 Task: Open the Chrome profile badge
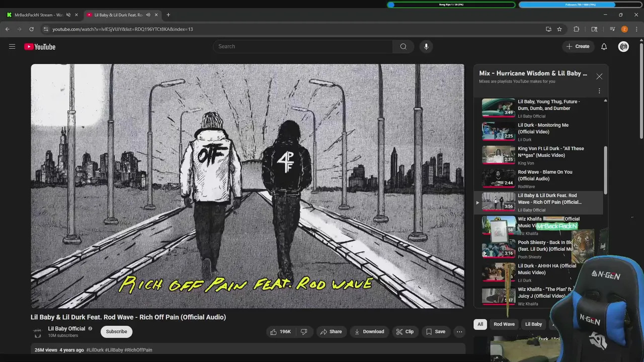point(624,29)
